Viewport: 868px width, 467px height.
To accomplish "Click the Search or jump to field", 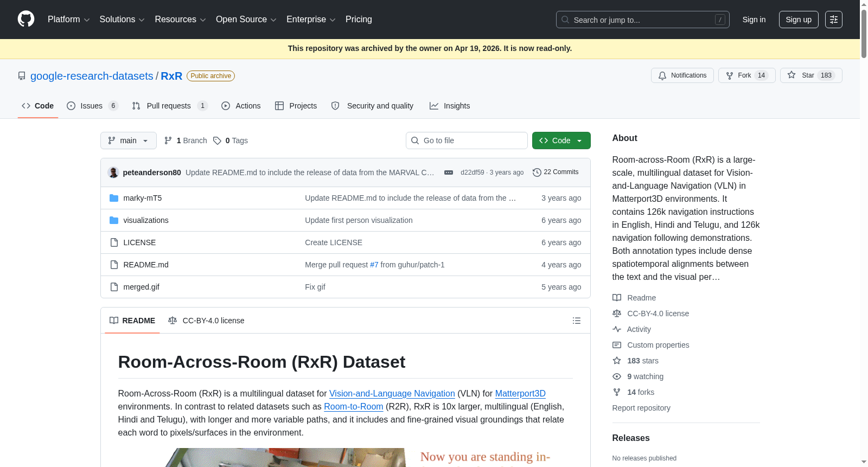I will coord(643,20).
